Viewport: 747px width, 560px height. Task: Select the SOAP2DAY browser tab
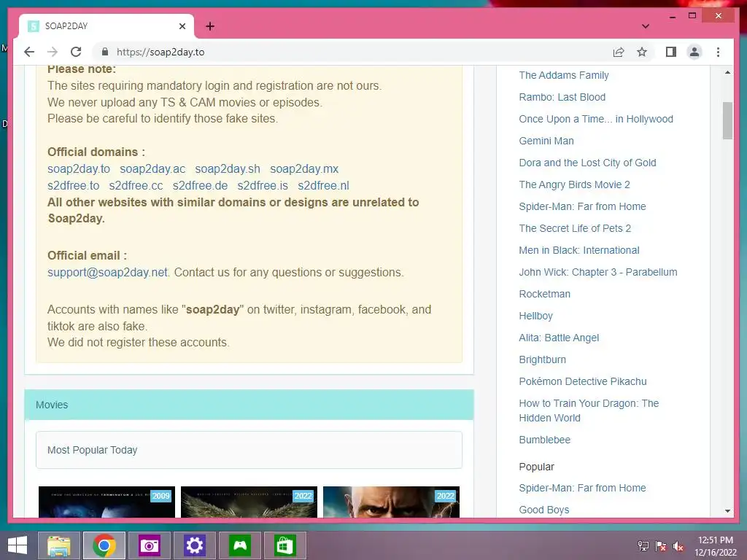point(107,26)
